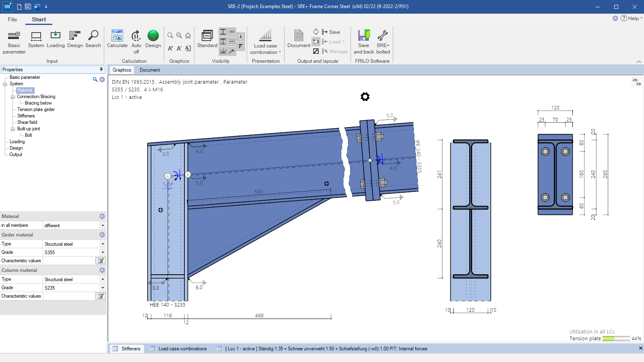Viewport: 644px width, 362px height.
Task: Select the Bolt tree item
Action: tap(28, 135)
